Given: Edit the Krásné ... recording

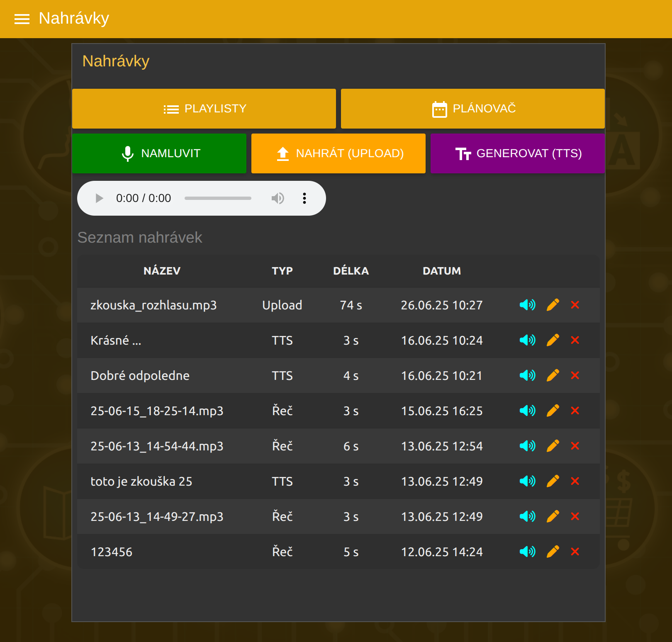Looking at the screenshot, I should [553, 340].
